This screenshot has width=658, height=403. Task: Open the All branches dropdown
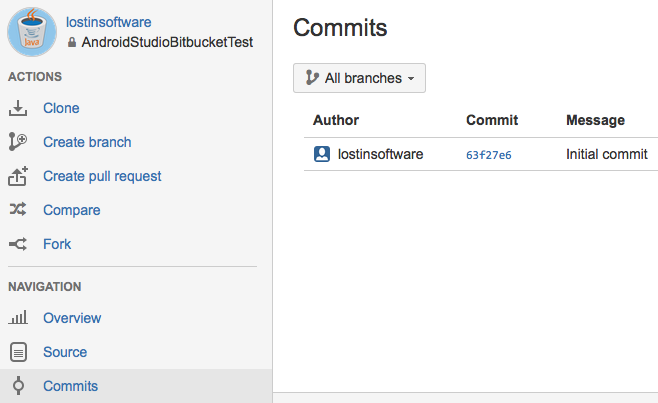point(359,78)
